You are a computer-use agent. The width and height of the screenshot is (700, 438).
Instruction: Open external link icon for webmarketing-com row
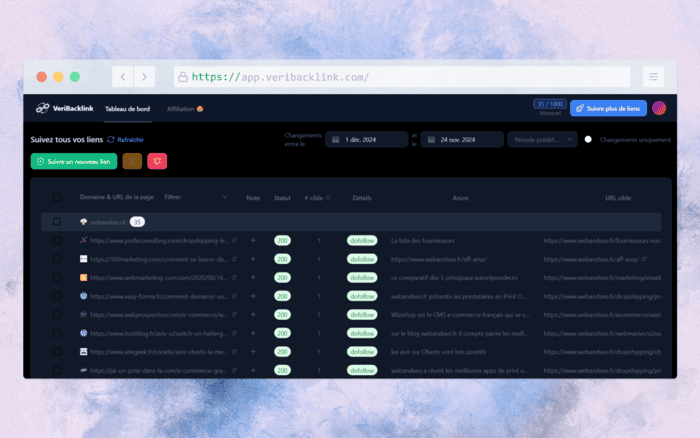234,278
